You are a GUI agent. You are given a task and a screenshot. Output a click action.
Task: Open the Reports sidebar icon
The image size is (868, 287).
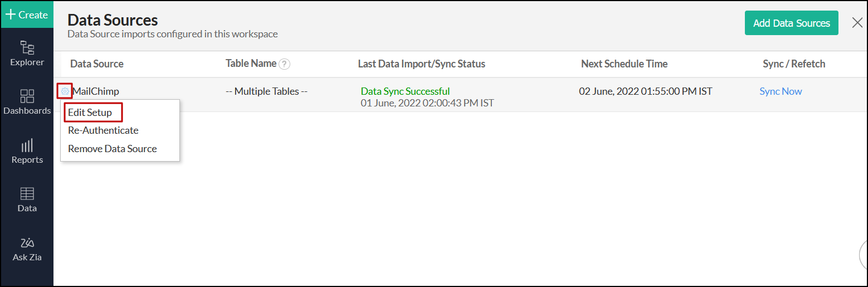(x=27, y=151)
